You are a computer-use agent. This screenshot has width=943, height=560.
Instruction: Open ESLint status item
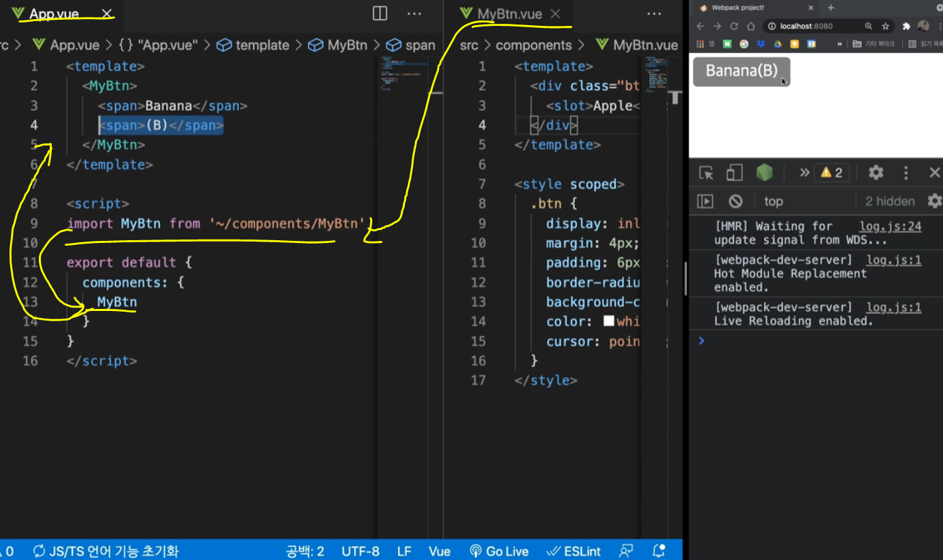pos(574,550)
